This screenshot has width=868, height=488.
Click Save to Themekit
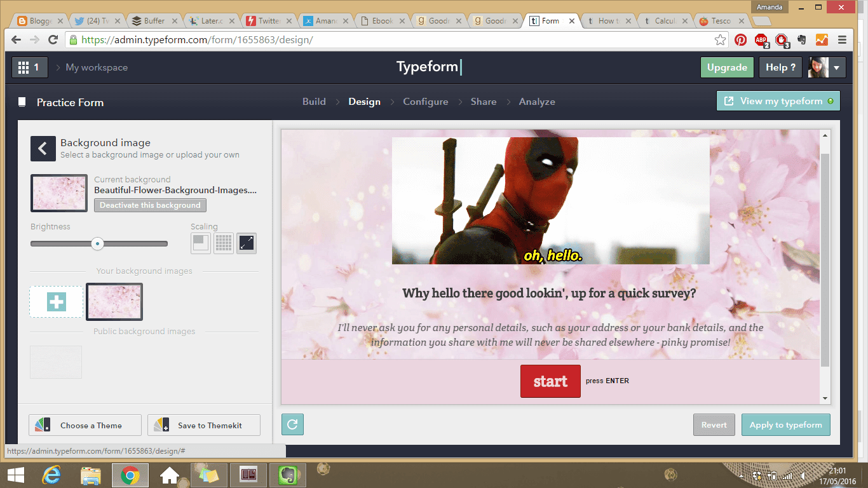click(x=204, y=425)
